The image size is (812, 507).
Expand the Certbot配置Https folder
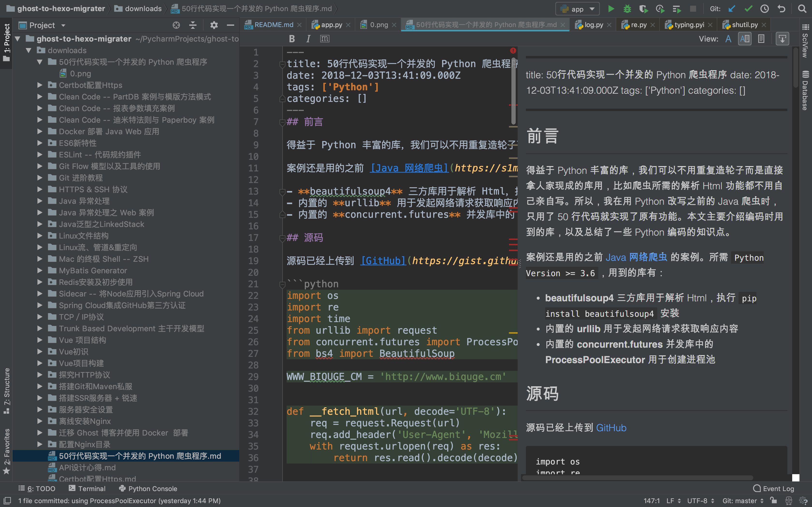click(x=40, y=85)
